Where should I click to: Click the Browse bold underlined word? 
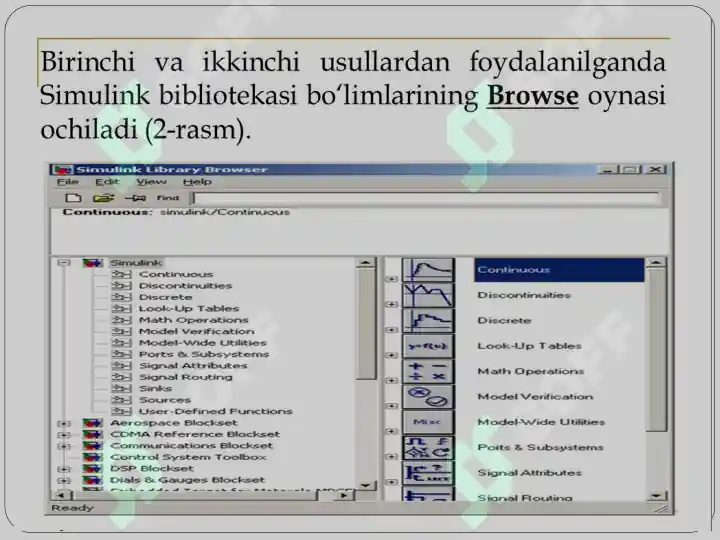pyautogui.click(x=533, y=96)
